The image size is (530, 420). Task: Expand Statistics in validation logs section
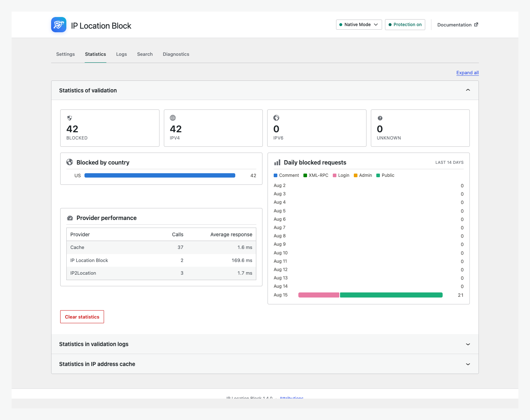point(265,344)
